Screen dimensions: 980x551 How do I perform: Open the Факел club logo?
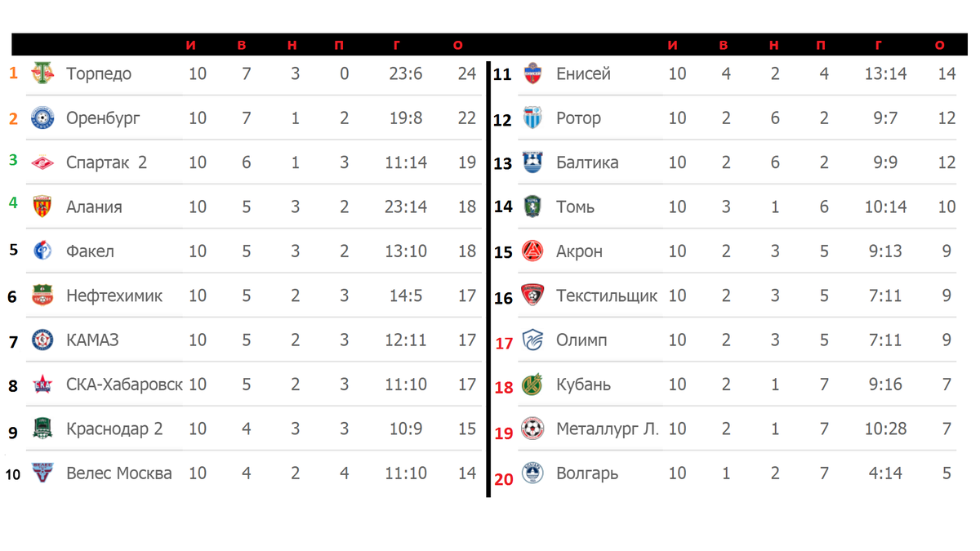pos(42,251)
